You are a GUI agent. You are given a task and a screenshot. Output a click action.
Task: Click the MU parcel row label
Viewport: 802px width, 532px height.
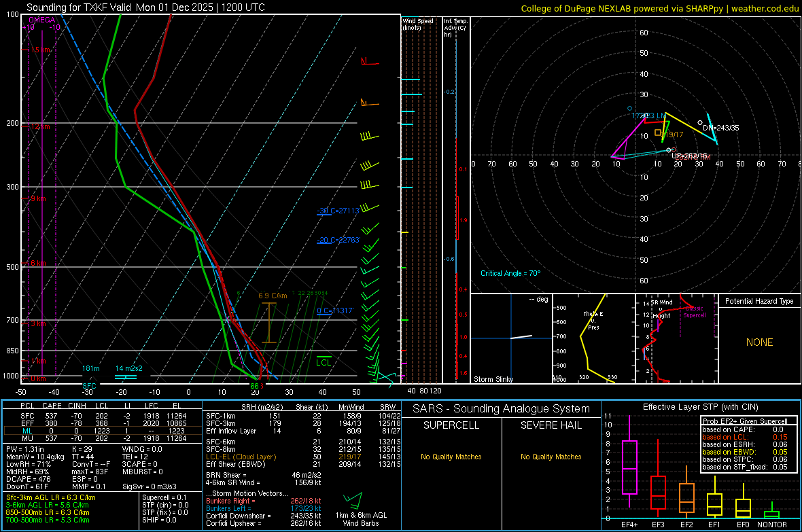coord(27,438)
